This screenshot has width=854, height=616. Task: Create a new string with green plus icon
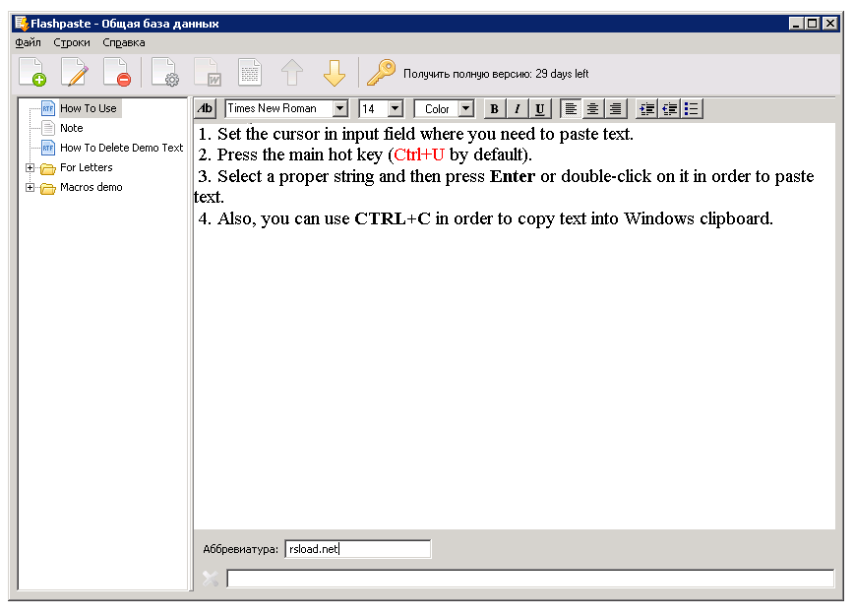click(32, 72)
